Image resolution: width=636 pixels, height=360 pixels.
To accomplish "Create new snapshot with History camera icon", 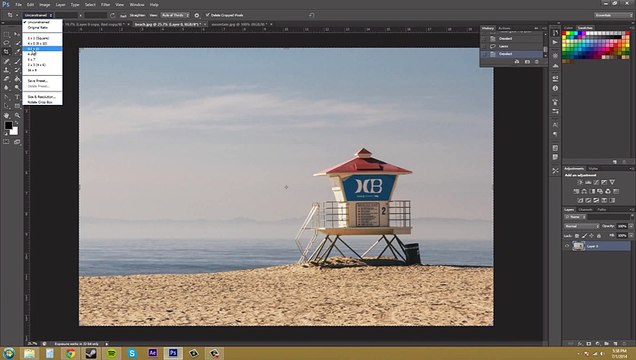I will 527,62.
